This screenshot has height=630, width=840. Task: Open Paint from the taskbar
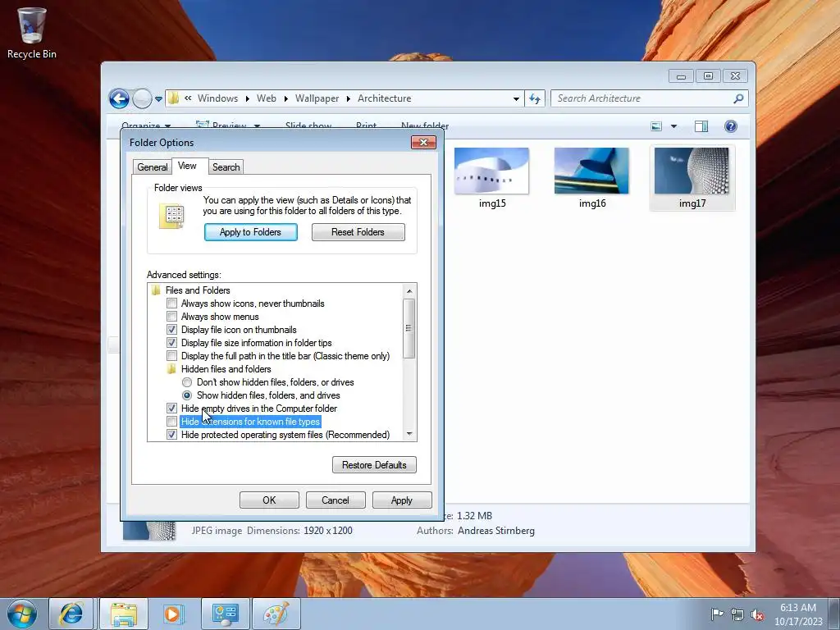pos(276,614)
